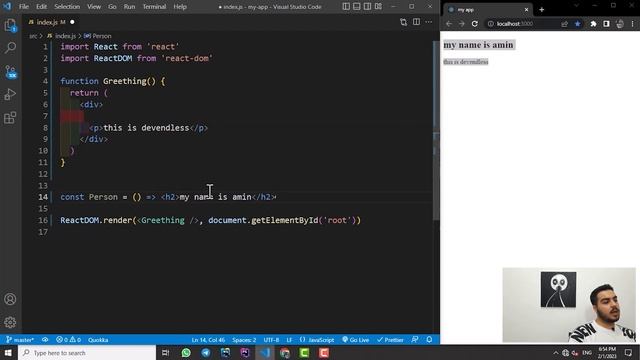The height and width of the screenshot is (360, 640).
Task: Open the Search view in activity bar
Action: click(10, 48)
